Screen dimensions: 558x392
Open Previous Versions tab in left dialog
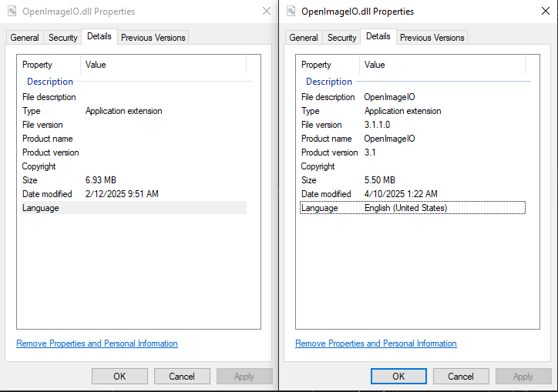coord(153,38)
